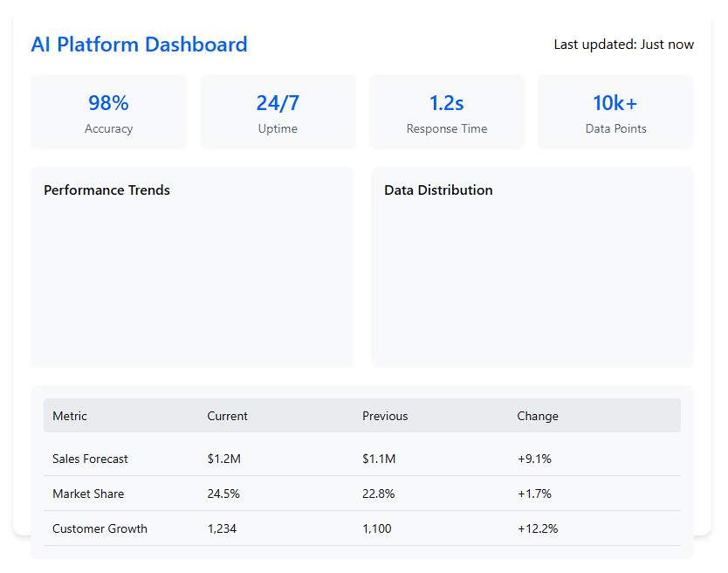
Task: Select the 24/7 Uptime stat card
Action: (278, 112)
